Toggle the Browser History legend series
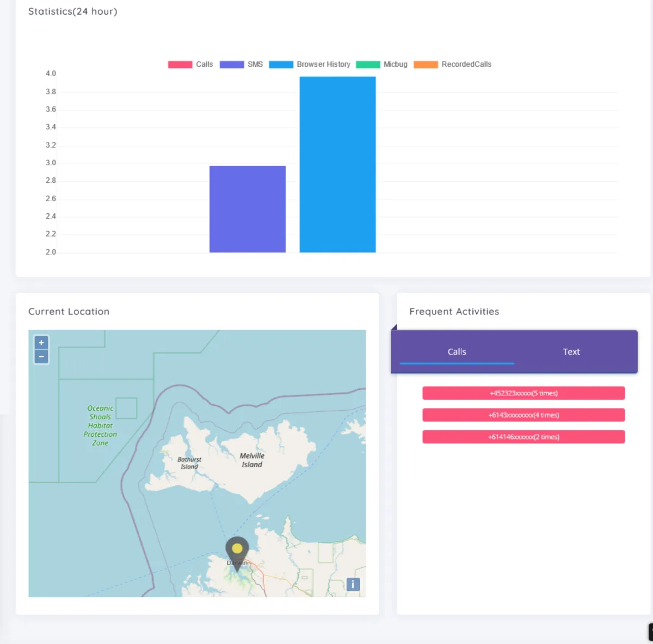 (x=310, y=64)
